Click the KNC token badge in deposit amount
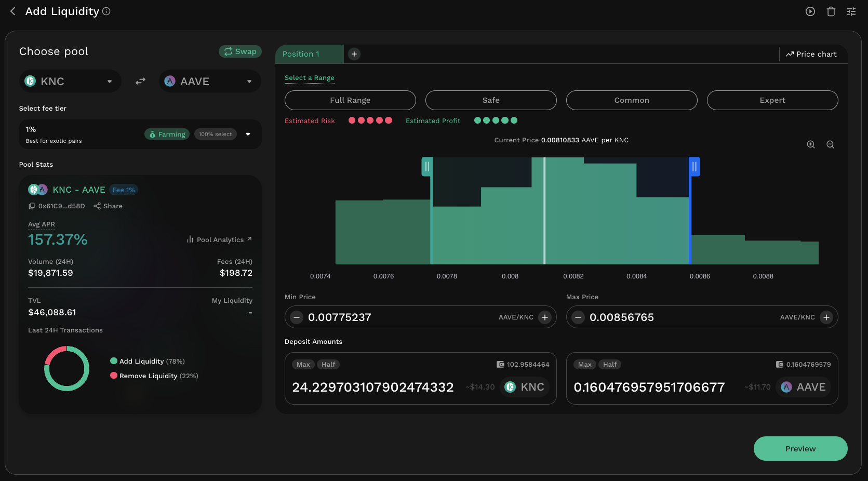Screen dimensions: 868x481 525,387
